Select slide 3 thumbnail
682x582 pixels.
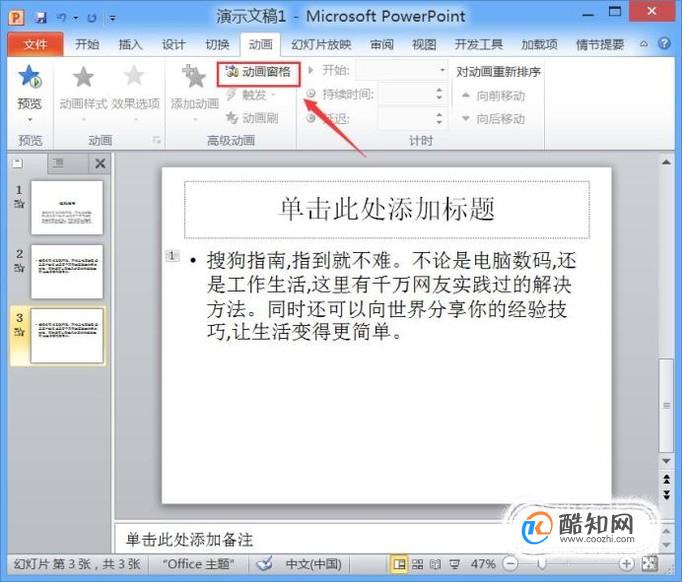coord(67,335)
